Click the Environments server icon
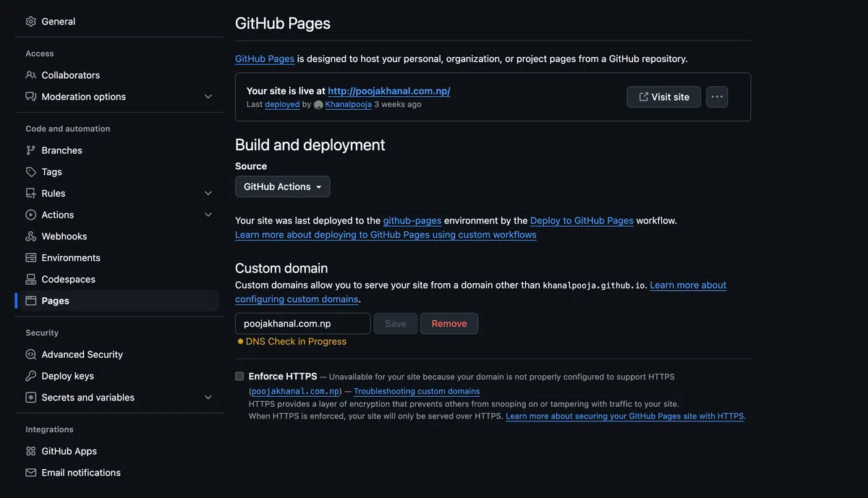868x498 pixels. pyautogui.click(x=30, y=258)
